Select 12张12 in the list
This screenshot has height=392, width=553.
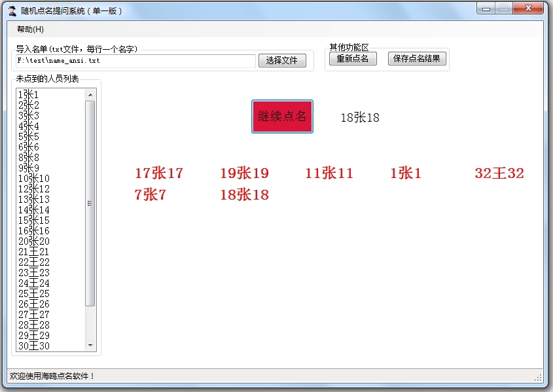[51, 189]
